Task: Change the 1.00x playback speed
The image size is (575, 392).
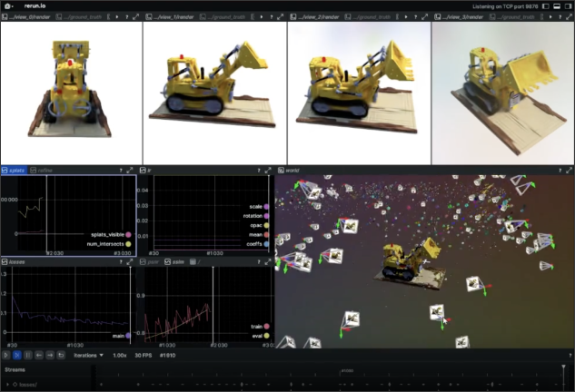Action: (119, 355)
